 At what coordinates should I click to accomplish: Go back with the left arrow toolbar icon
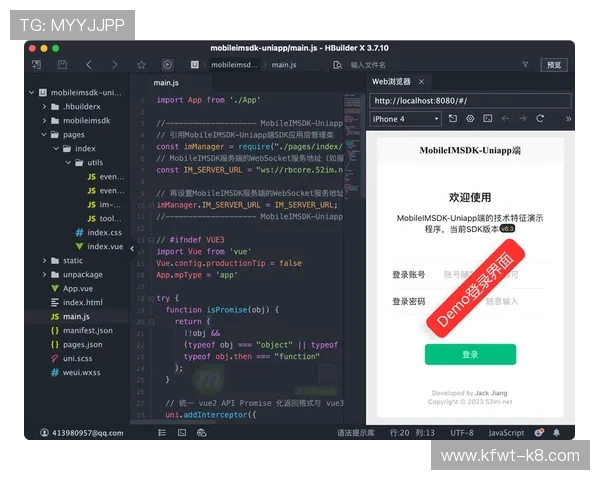pos(89,65)
